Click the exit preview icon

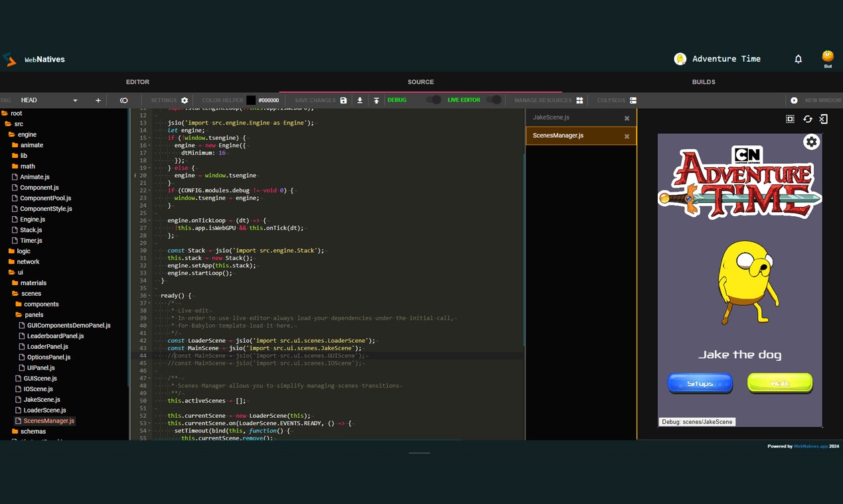(823, 119)
